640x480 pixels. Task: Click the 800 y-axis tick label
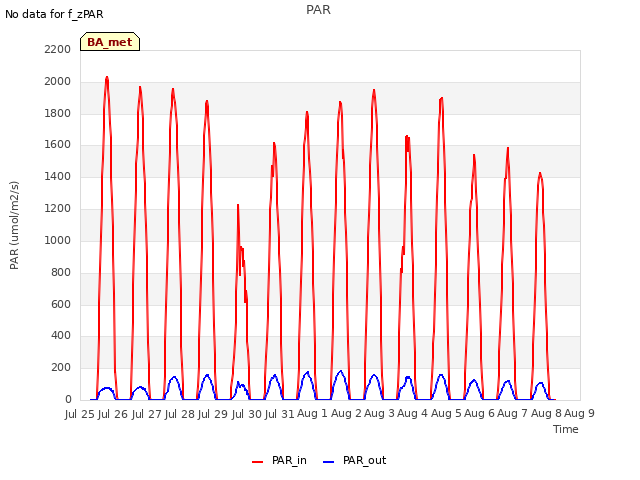coord(61,272)
